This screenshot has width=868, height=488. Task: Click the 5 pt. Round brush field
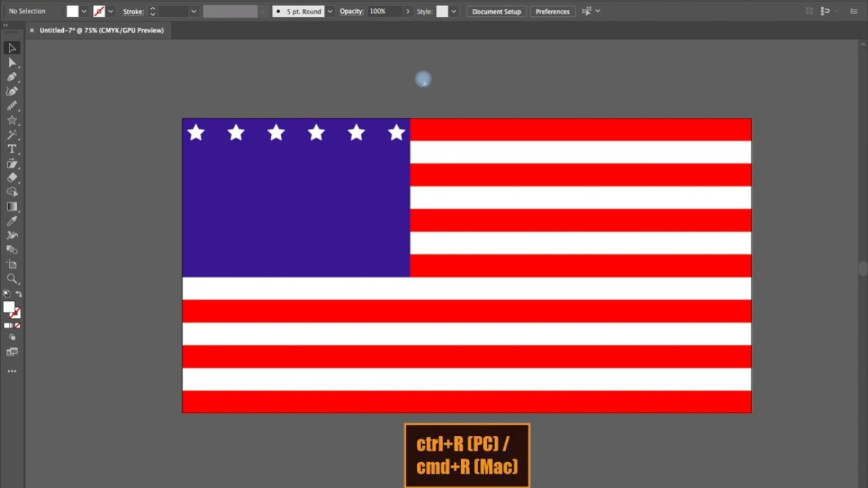pos(299,12)
